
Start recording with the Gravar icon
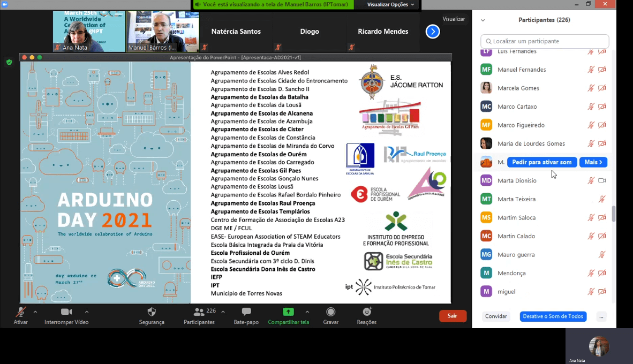coord(331,312)
